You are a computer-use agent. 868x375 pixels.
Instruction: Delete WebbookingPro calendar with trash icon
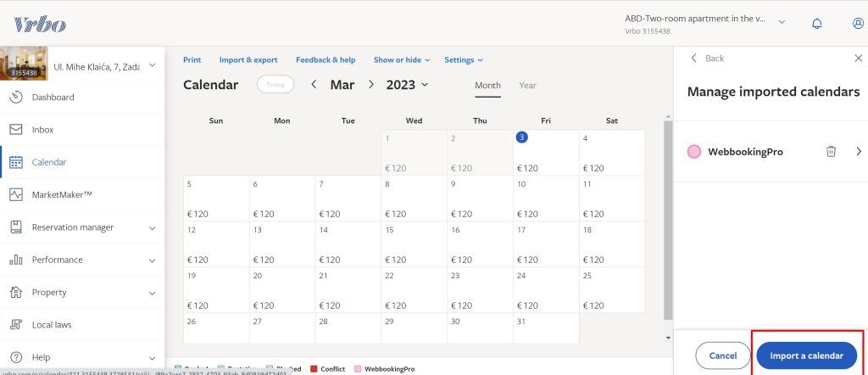click(x=831, y=152)
